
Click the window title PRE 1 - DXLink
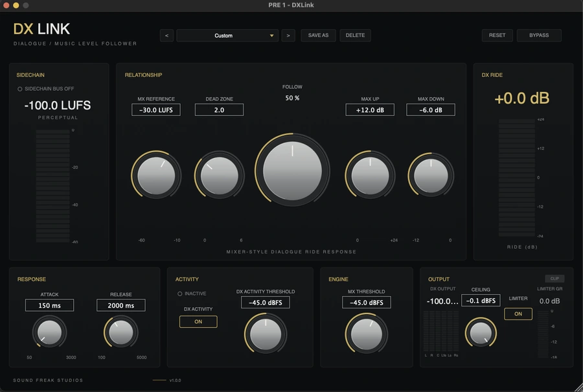pos(291,5)
